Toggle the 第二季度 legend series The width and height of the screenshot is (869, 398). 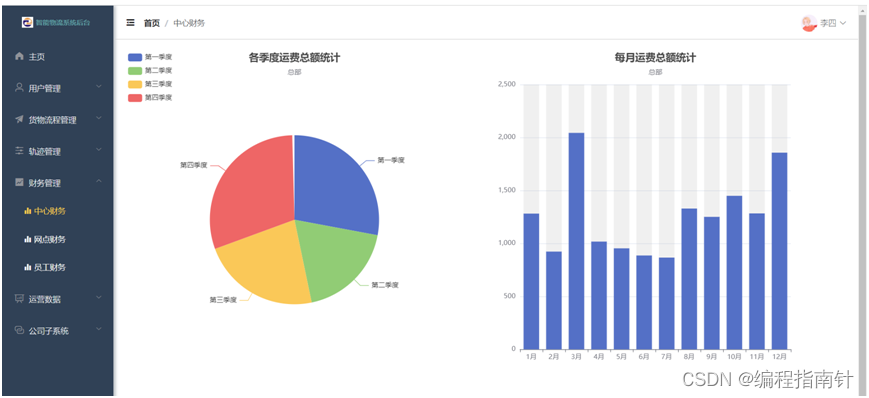tap(150, 70)
